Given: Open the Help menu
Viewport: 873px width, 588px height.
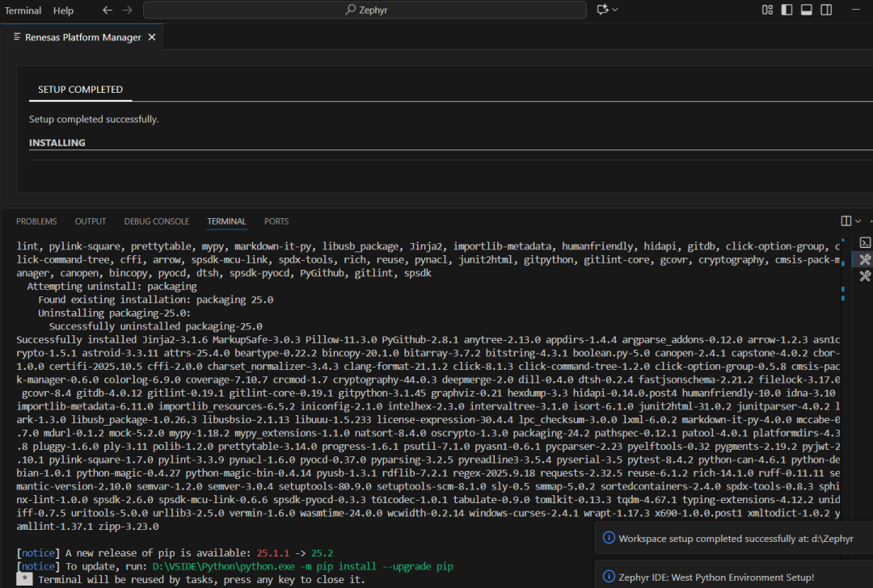Looking at the screenshot, I should [63, 10].
